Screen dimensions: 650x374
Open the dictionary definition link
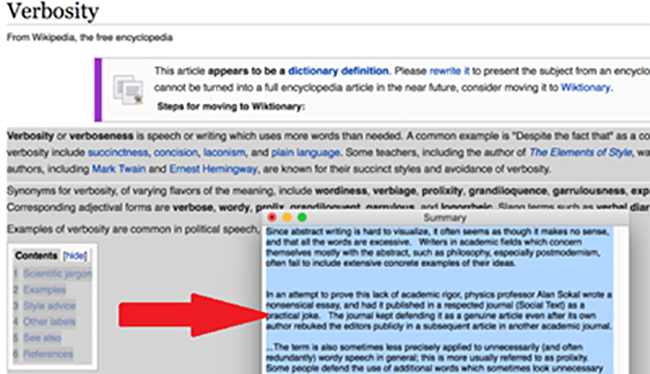point(338,71)
